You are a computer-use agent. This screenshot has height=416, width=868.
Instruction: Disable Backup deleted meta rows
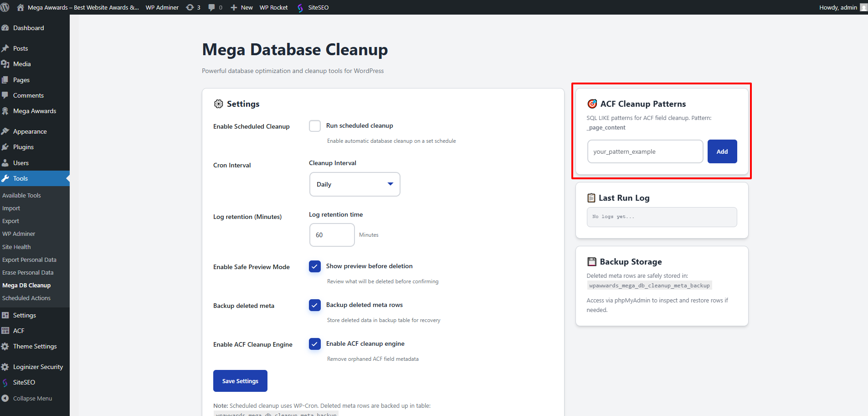(x=315, y=305)
